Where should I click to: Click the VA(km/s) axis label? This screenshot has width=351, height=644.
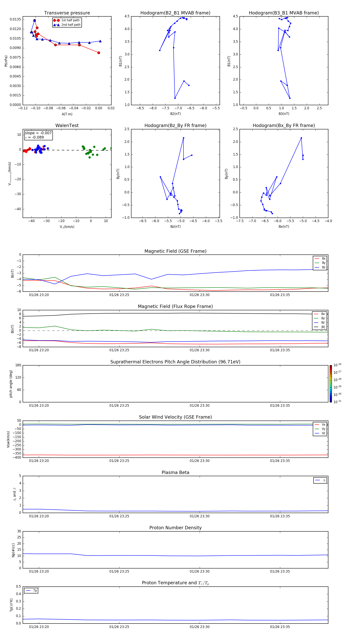67,227
